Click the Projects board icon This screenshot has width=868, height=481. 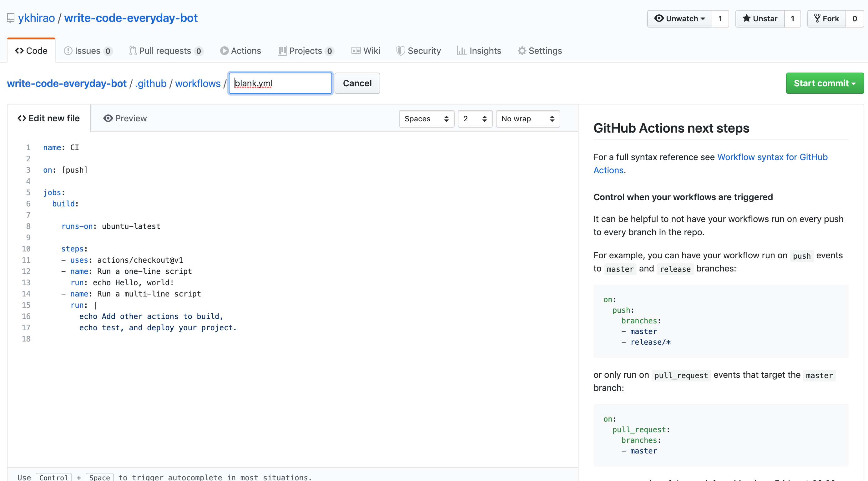[x=282, y=51]
